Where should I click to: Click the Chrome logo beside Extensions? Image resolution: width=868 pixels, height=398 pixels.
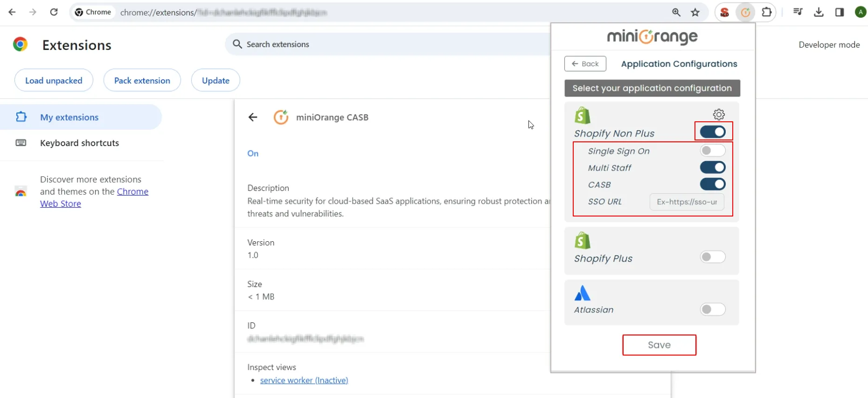tap(20, 44)
